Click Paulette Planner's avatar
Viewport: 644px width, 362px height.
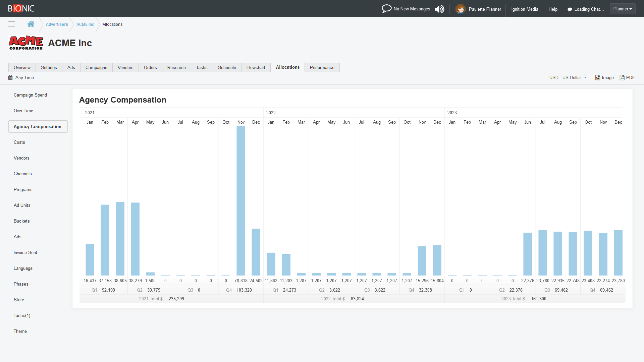click(x=461, y=8)
